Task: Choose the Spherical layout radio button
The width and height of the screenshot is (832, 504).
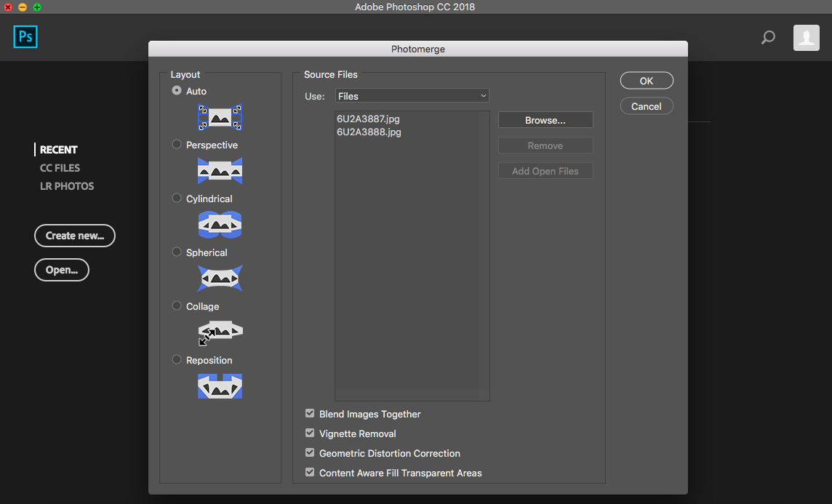Action: pos(177,252)
